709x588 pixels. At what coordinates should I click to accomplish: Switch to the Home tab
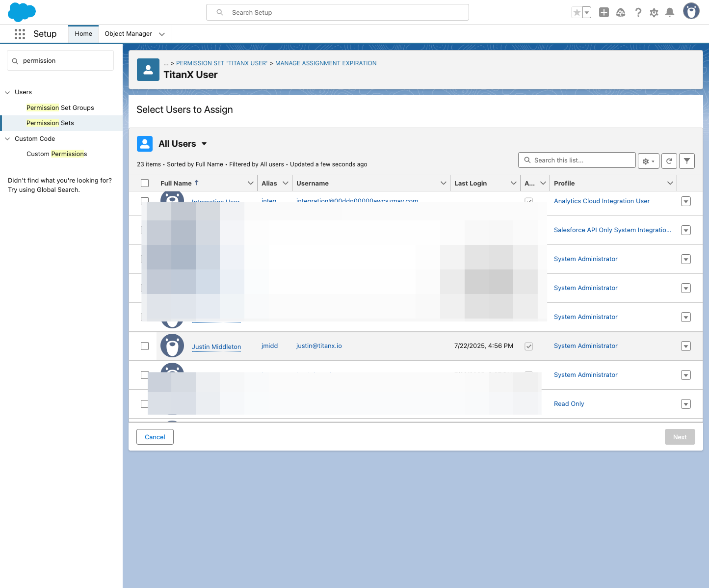coord(83,34)
